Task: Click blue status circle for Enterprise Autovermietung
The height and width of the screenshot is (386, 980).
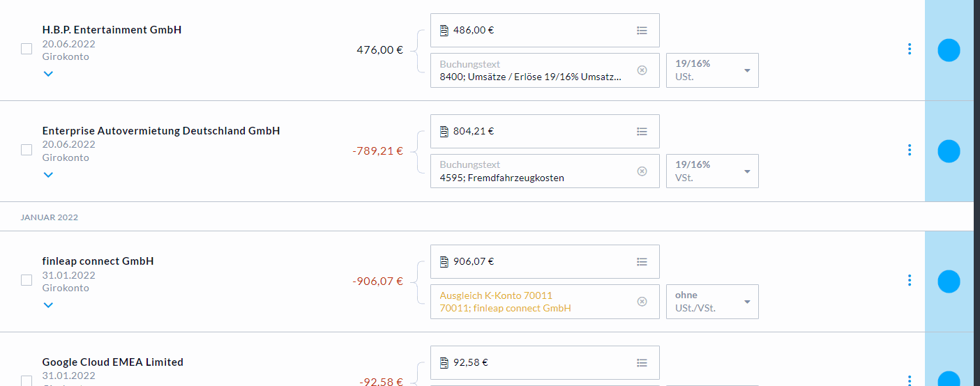Action: 949,151
